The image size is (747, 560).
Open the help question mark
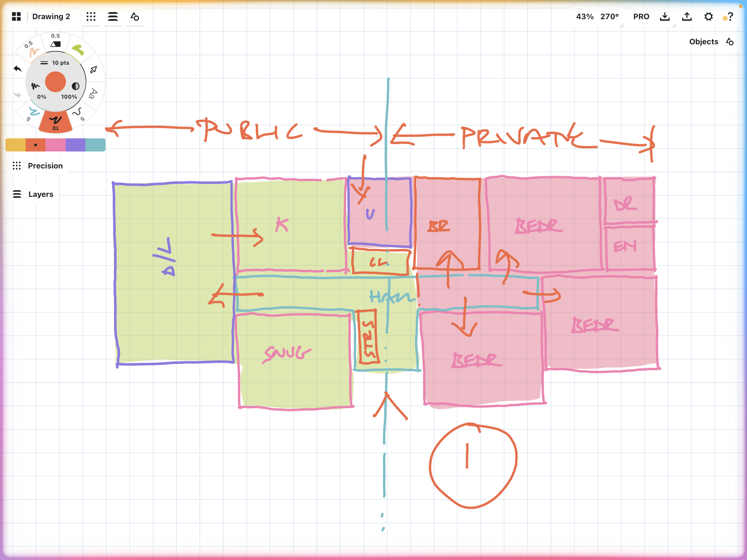tap(730, 17)
